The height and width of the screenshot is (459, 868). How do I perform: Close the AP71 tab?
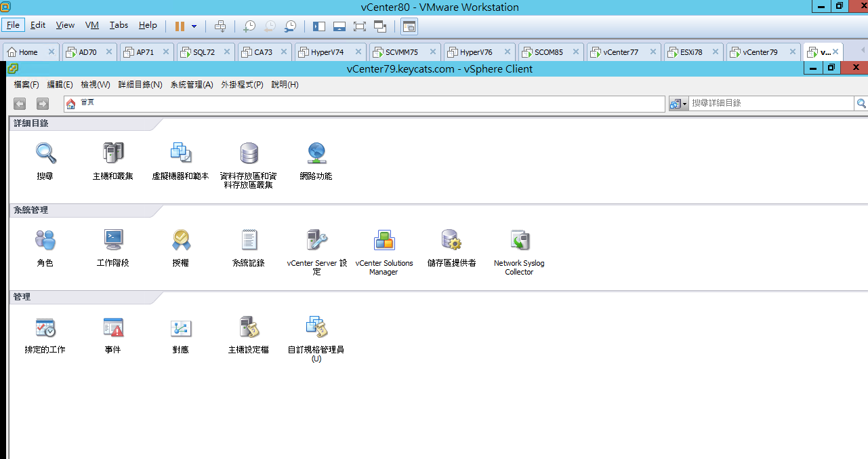tap(165, 52)
